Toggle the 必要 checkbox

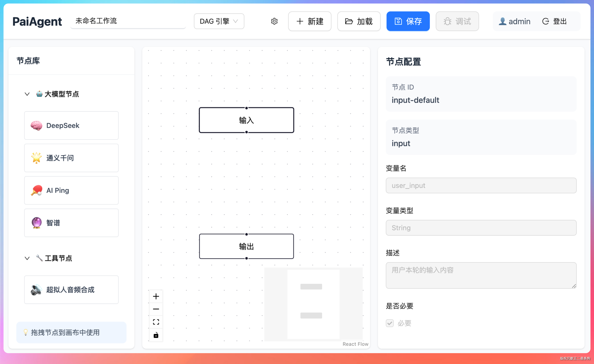pyautogui.click(x=390, y=323)
